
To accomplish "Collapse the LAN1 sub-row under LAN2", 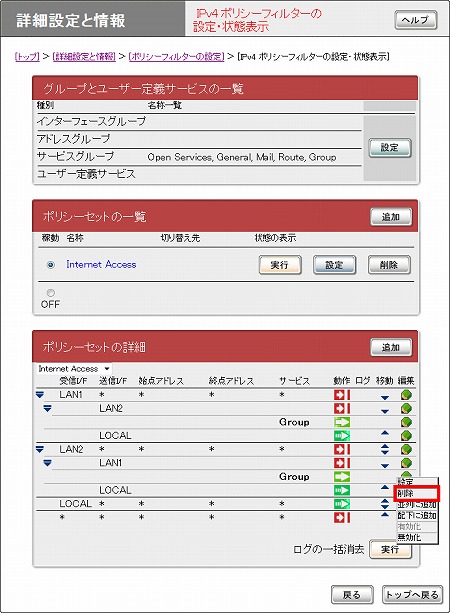I will (47, 463).
